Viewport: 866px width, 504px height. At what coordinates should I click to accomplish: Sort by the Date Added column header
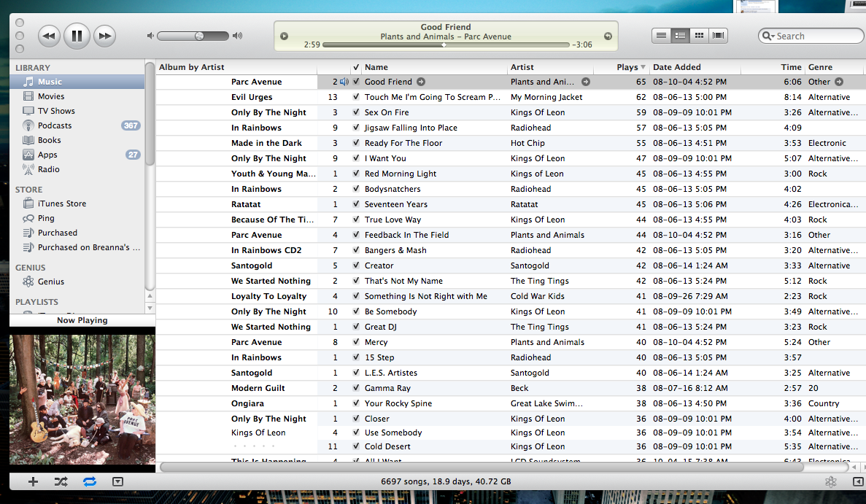point(695,67)
